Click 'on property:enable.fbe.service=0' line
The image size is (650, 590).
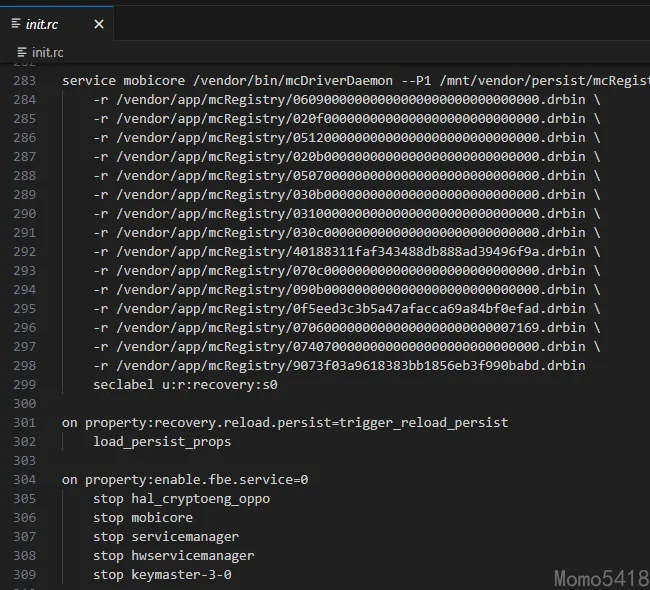(185, 479)
